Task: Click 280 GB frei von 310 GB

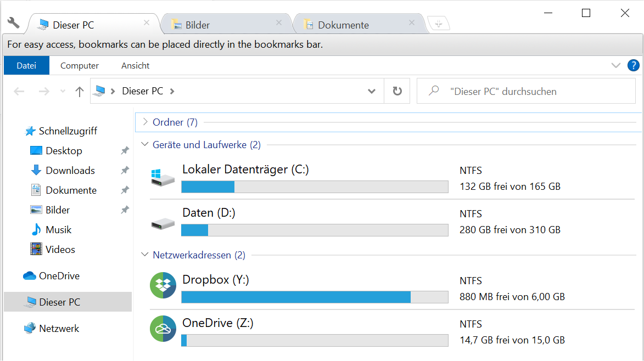Action: (x=509, y=230)
